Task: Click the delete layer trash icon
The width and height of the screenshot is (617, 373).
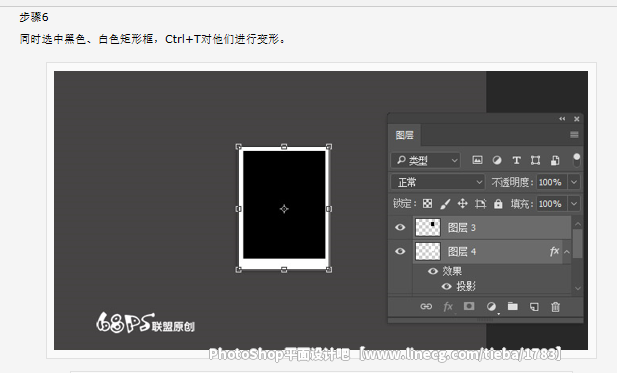Action: [555, 307]
